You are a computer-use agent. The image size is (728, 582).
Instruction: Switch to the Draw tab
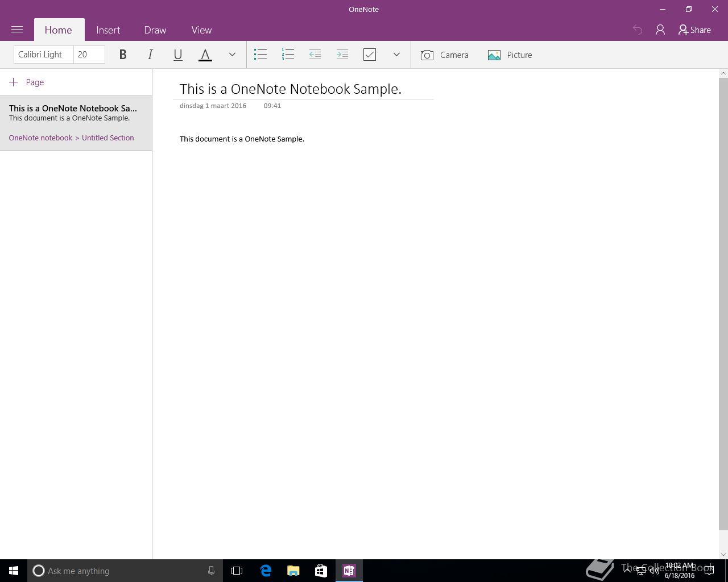click(155, 30)
